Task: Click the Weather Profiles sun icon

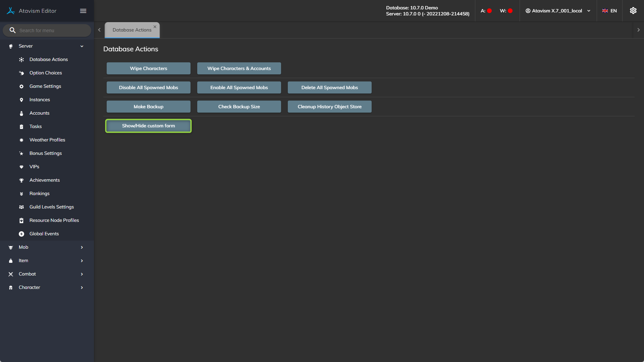Action: click(21, 140)
